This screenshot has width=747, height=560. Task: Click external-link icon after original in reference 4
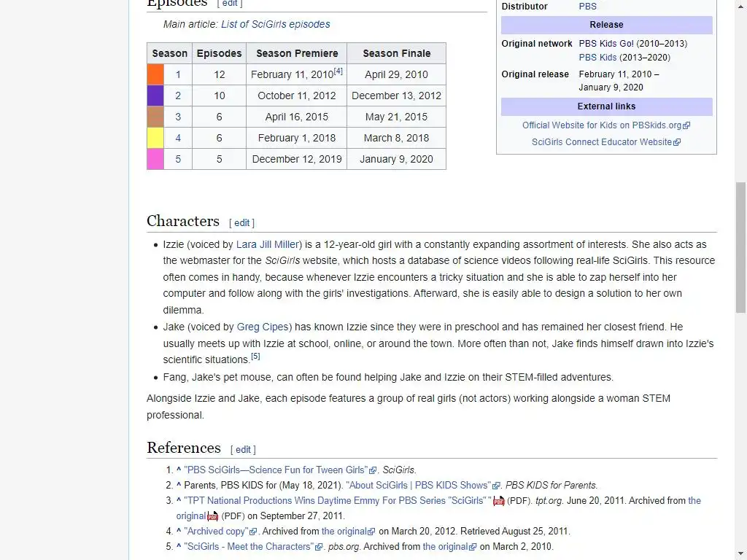pyautogui.click(x=371, y=532)
